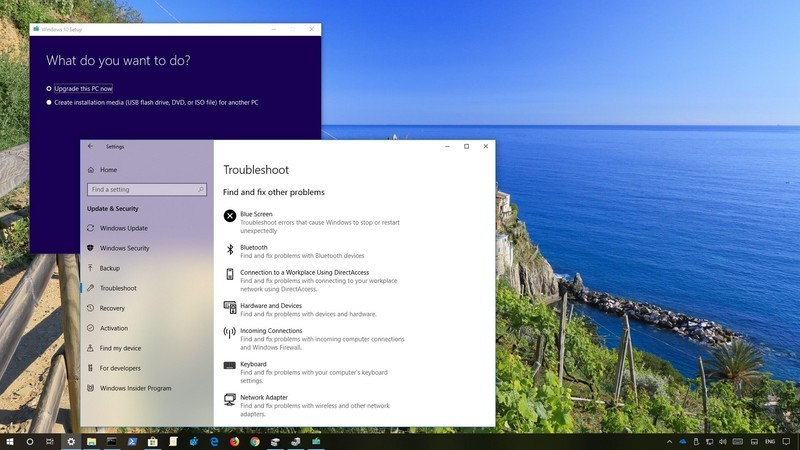Click the Hardware and Devices icon
This screenshot has height=450, width=800.
[x=230, y=307]
